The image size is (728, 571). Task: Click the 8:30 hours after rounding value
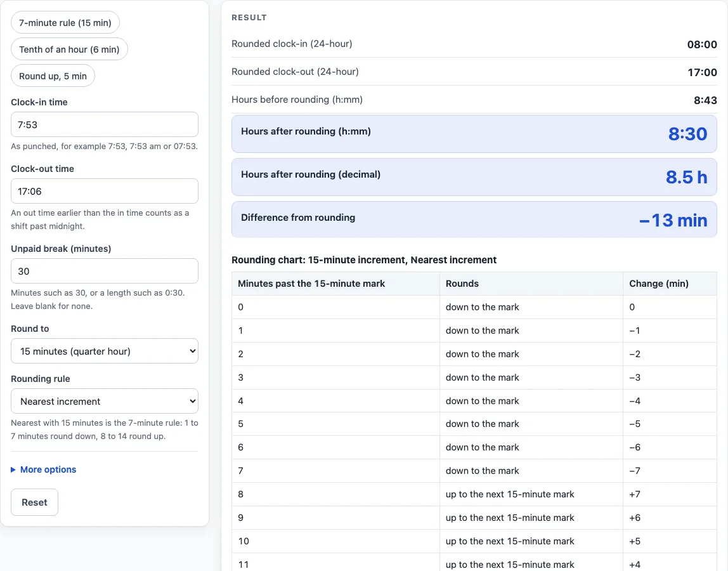pos(687,134)
